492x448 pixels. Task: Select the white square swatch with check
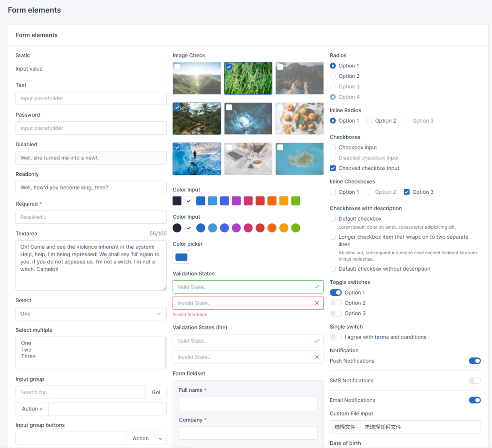coord(189,201)
